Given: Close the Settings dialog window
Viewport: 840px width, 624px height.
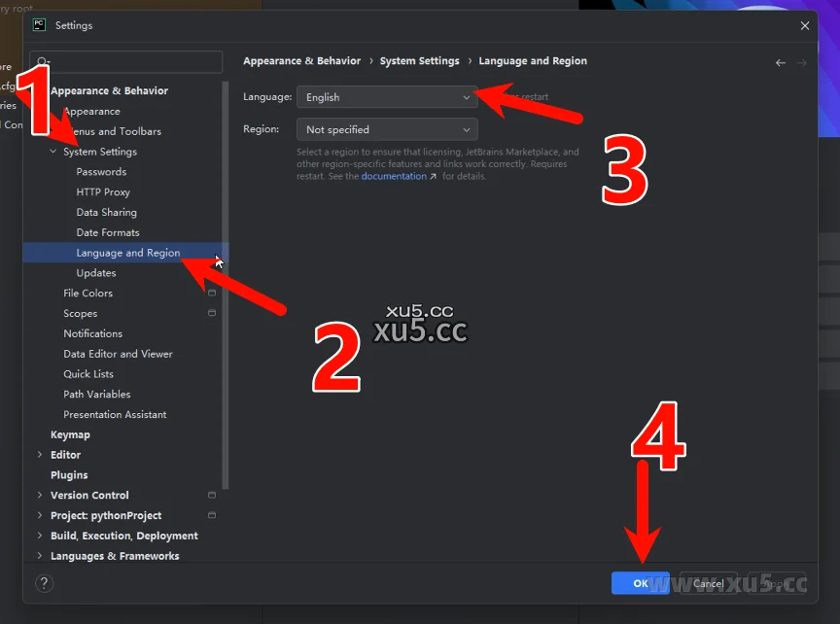Looking at the screenshot, I should pyautogui.click(x=804, y=25).
